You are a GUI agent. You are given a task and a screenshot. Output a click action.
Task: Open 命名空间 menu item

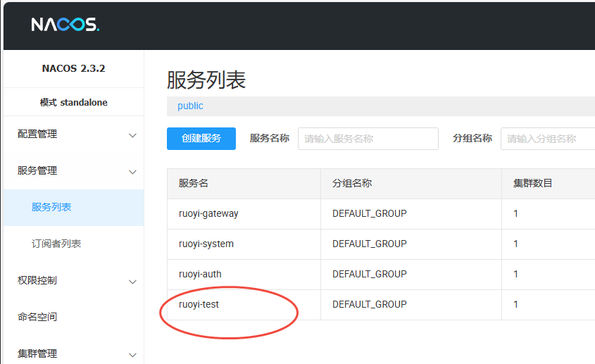[x=37, y=317]
